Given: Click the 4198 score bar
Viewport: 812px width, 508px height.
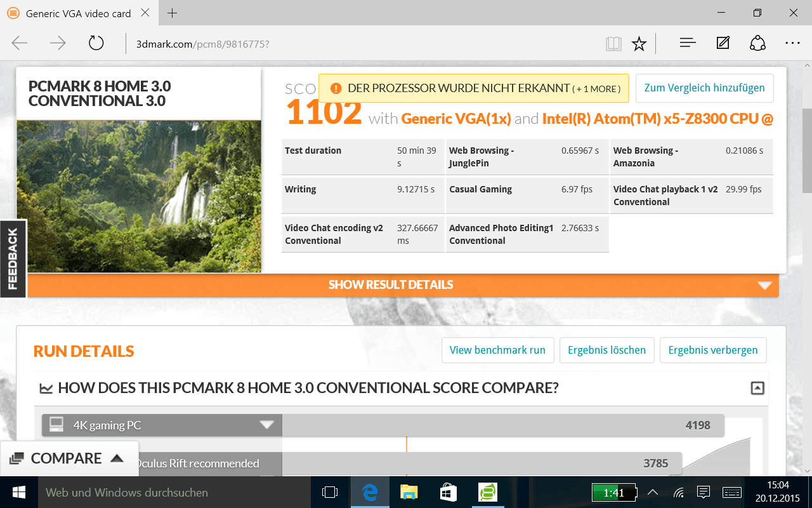Looking at the screenshot, I should click(503, 425).
